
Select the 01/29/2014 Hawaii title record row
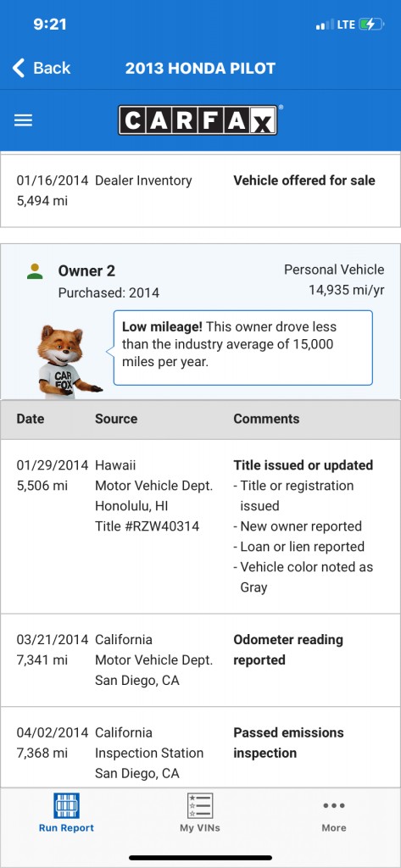200,526
